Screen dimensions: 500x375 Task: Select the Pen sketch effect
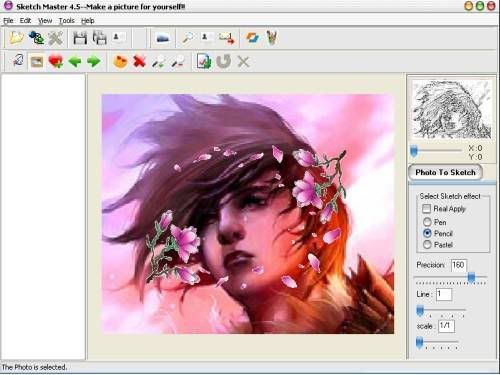[427, 222]
